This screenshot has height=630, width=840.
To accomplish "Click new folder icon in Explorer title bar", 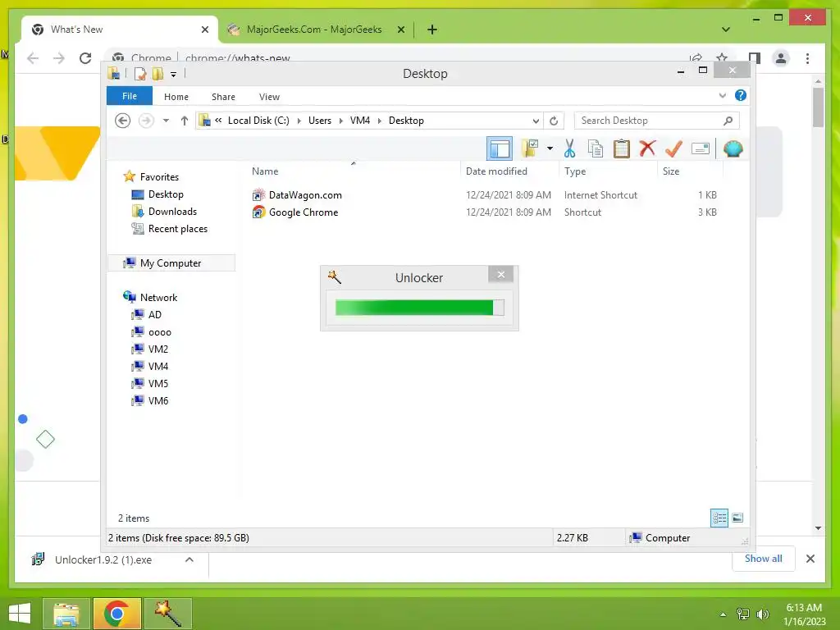I will 157,74.
